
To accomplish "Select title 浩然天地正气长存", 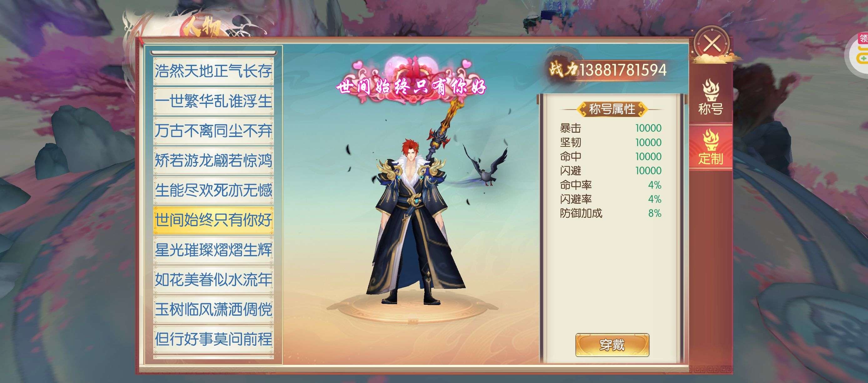I will [213, 71].
